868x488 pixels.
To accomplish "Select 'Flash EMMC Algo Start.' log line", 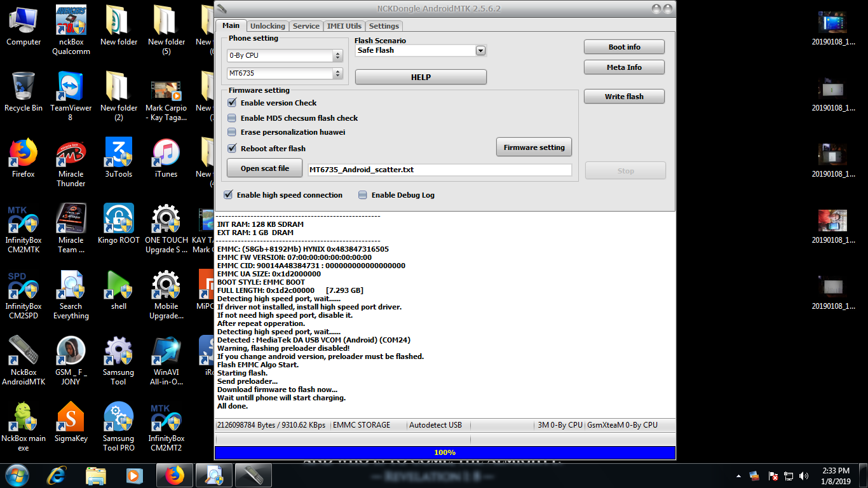I will pyautogui.click(x=258, y=365).
